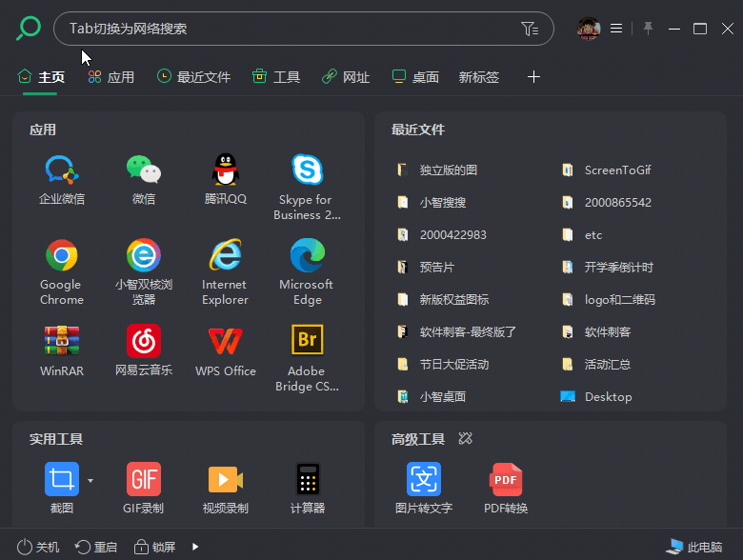Open NetEase Cloud Music (网易云音乐) icon

[144, 341]
